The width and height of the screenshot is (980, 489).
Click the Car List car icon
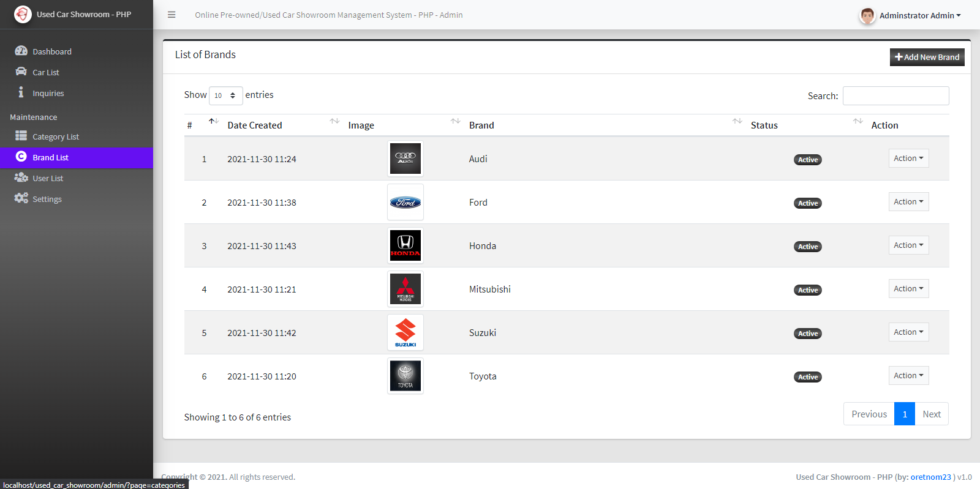point(21,72)
